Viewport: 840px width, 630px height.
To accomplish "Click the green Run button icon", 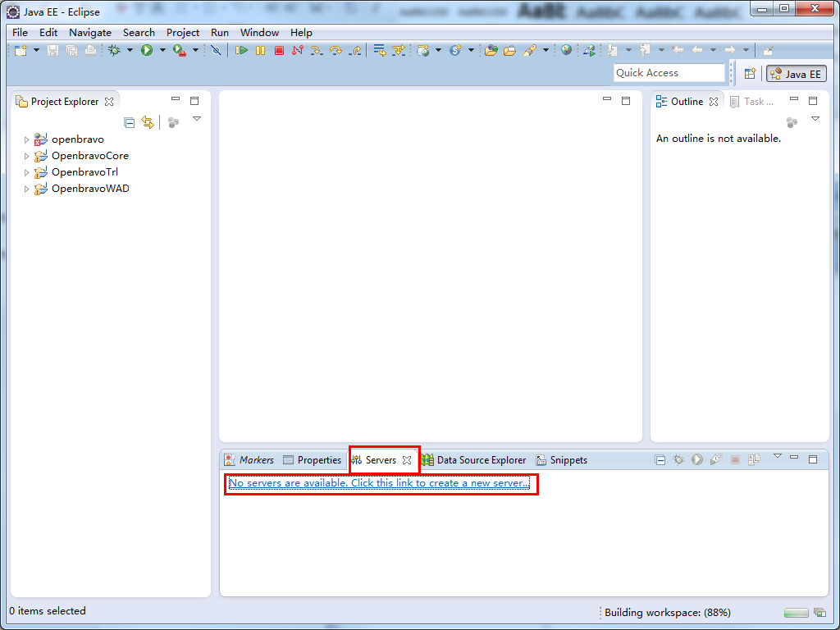I will (x=147, y=50).
